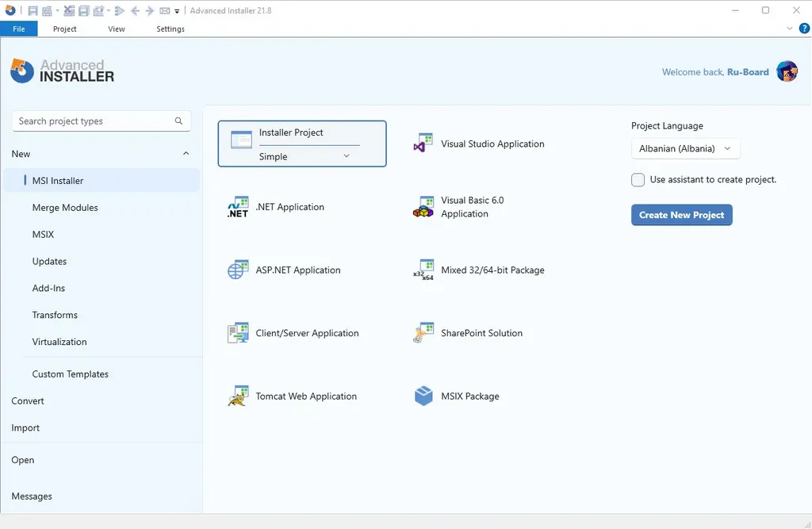Image resolution: width=812 pixels, height=529 pixels.
Task: Click the Tomcat Web Application icon
Action: click(238, 397)
